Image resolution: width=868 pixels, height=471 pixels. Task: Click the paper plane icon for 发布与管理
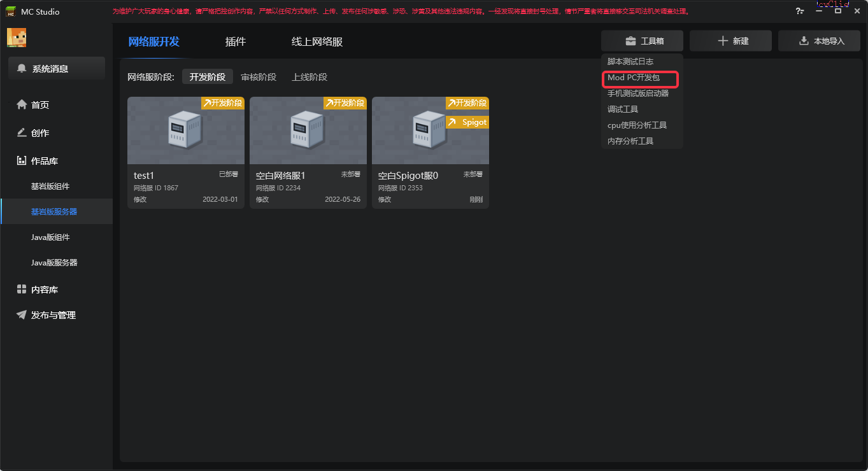coord(22,314)
